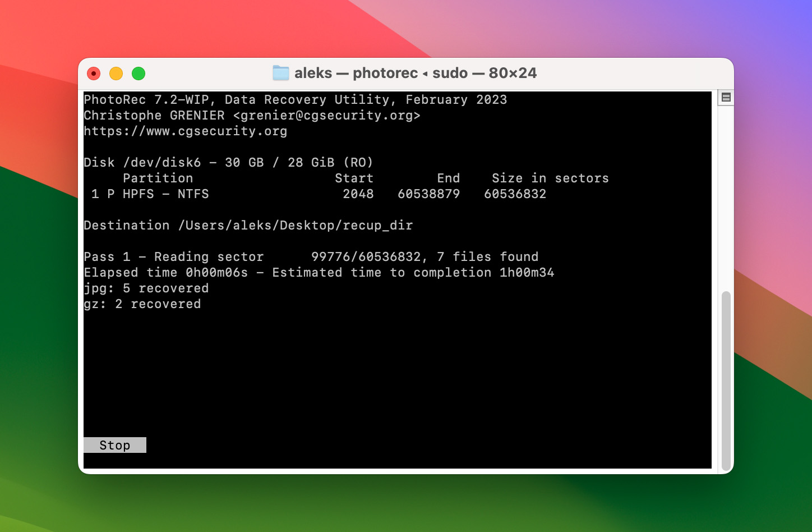Click 'Pass 1 - Reading sector' text
Image resolution: width=812 pixels, height=532 pixels.
[174, 257]
